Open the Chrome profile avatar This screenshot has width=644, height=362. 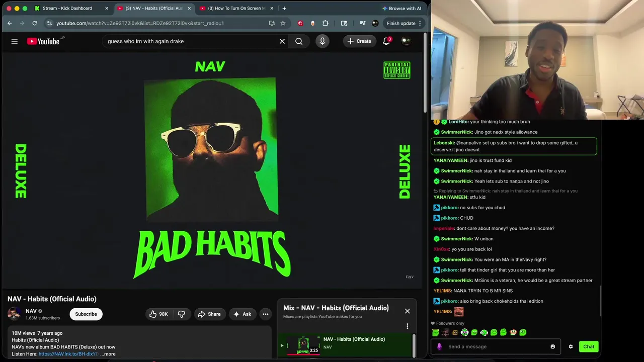pyautogui.click(x=375, y=23)
